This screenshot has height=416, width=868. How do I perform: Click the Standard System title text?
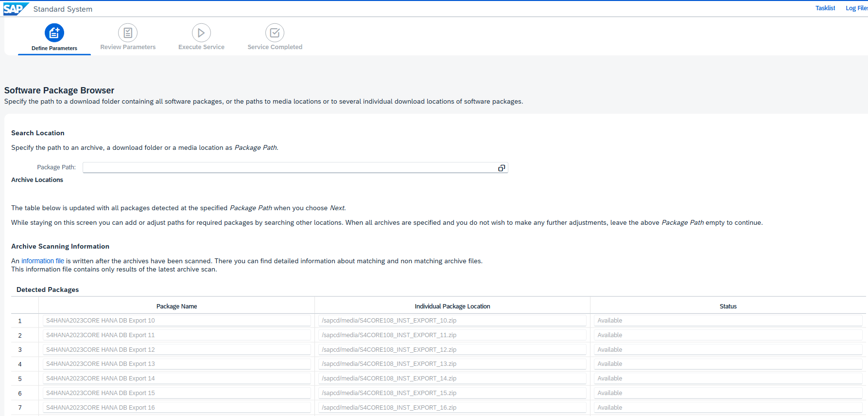(63, 9)
